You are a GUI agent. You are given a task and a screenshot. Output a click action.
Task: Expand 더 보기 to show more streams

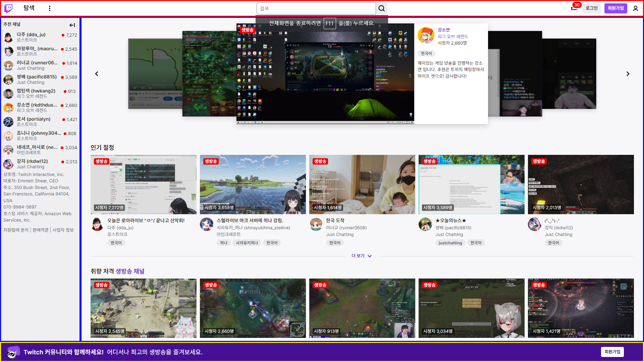pyautogui.click(x=362, y=256)
